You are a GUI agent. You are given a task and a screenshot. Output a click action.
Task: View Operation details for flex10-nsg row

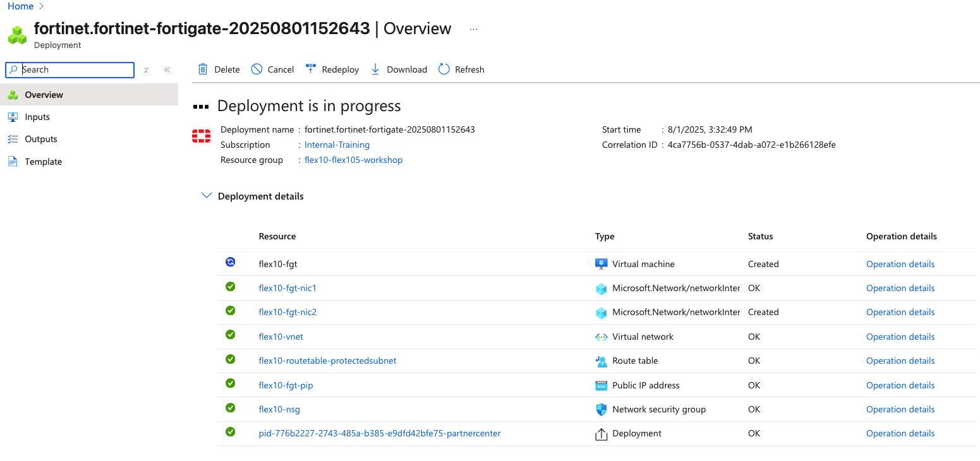click(900, 409)
